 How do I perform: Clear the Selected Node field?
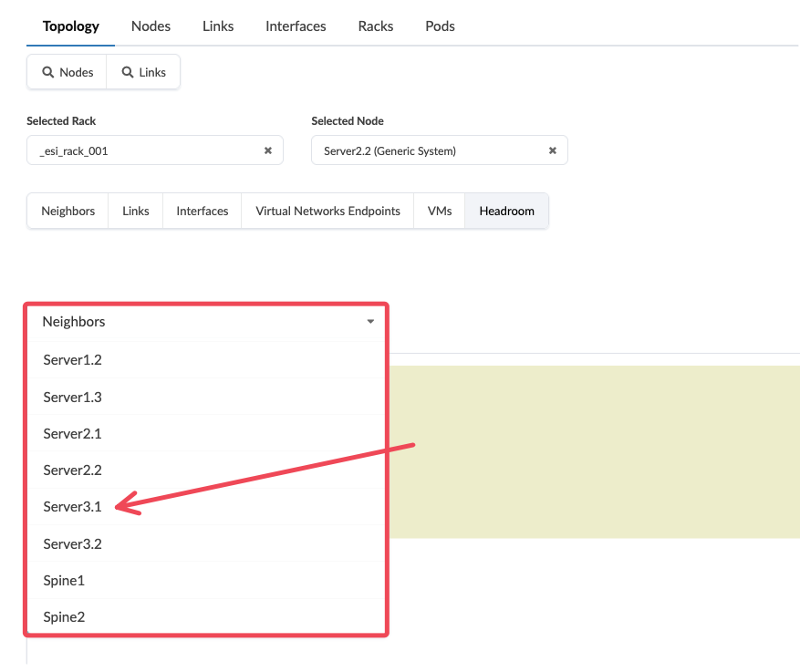(552, 150)
